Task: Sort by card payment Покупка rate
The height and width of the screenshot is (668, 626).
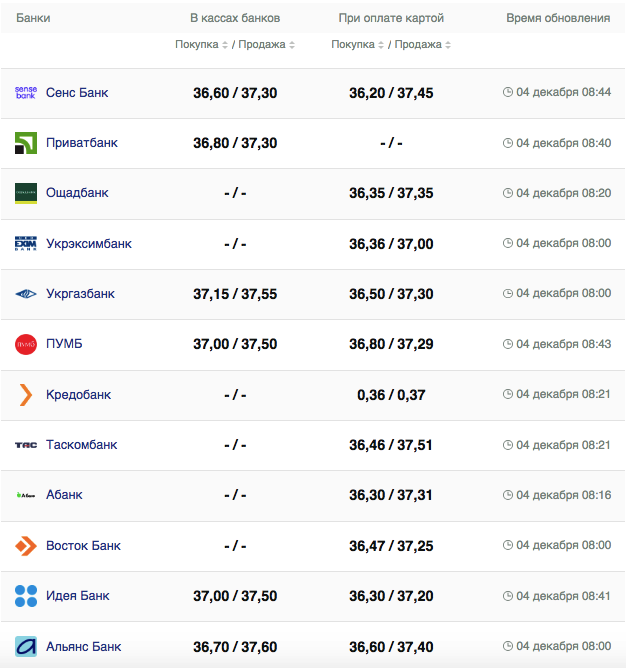Action: pyautogui.click(x=357, y=45)
